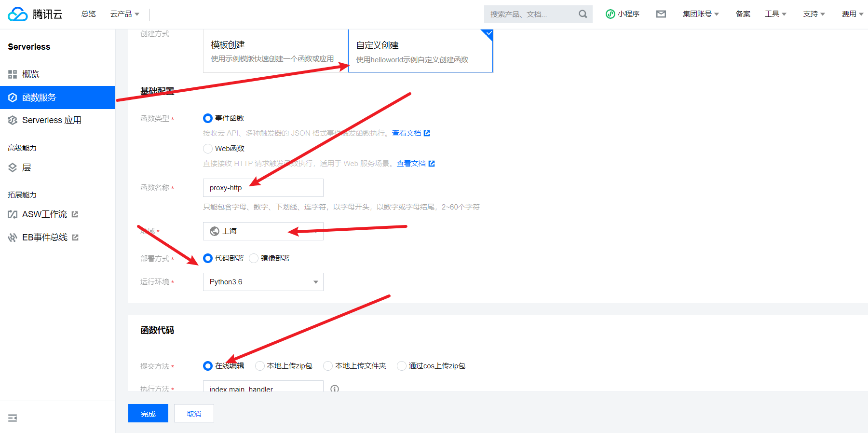Select 本地上传zip包 radio option

pos(260,366)
